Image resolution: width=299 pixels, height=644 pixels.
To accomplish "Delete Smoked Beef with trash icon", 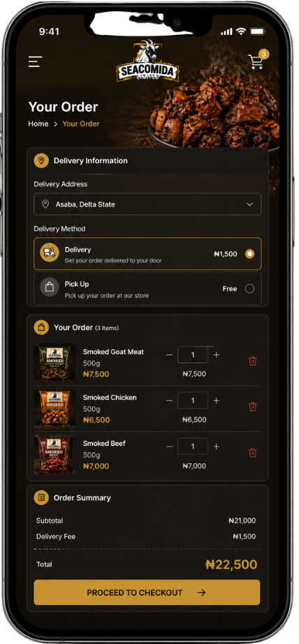I will (x=253, y=453).
